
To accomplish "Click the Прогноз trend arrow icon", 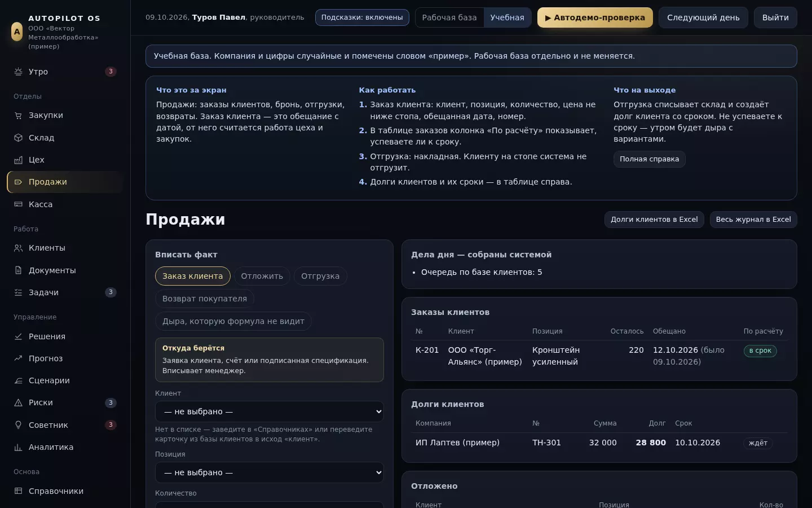I will click(18, 358).
